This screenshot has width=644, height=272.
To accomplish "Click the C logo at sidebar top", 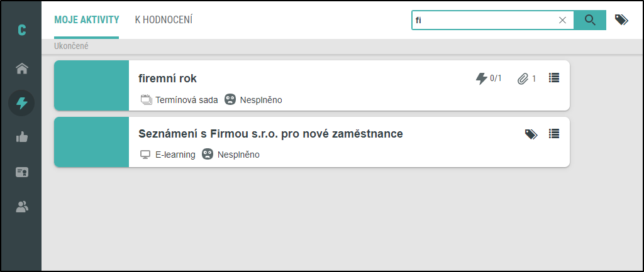I will click(x=22, y=30).
